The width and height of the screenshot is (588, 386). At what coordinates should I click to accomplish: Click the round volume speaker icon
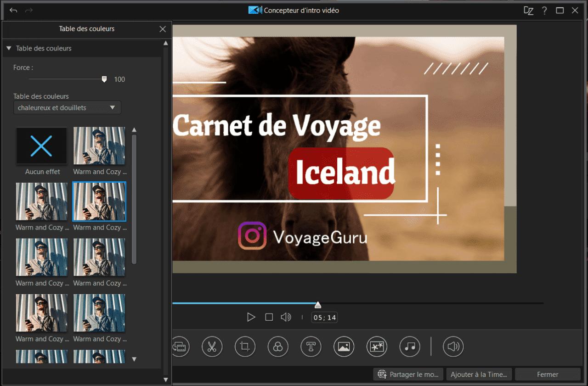coord(453,347)
